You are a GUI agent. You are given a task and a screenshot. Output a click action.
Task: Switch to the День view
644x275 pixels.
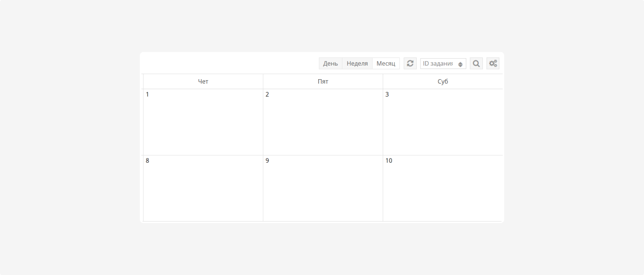pyautogui.click(x=330, y=64)
